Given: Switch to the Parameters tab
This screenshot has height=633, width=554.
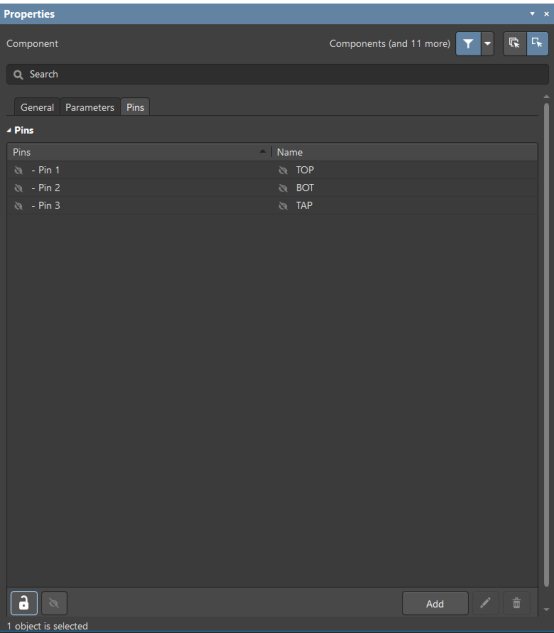Looking at the screenshot, I should (90, 107).
